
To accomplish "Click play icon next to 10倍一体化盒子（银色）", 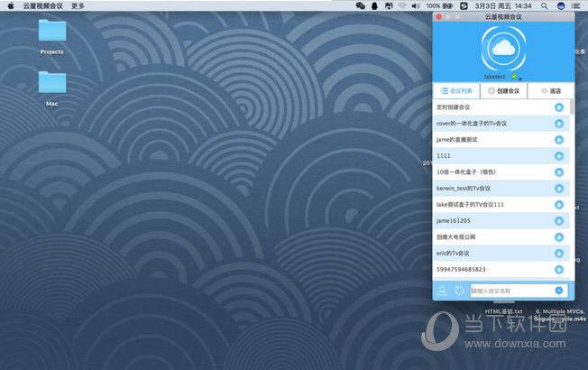I will pyautogui.click(x=559, y=171).
